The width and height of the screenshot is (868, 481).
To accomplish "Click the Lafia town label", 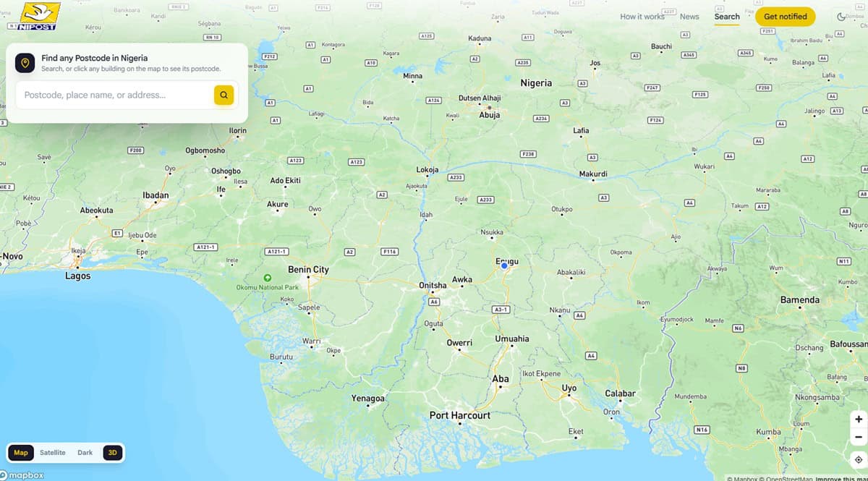I will [x=581, y=131].
